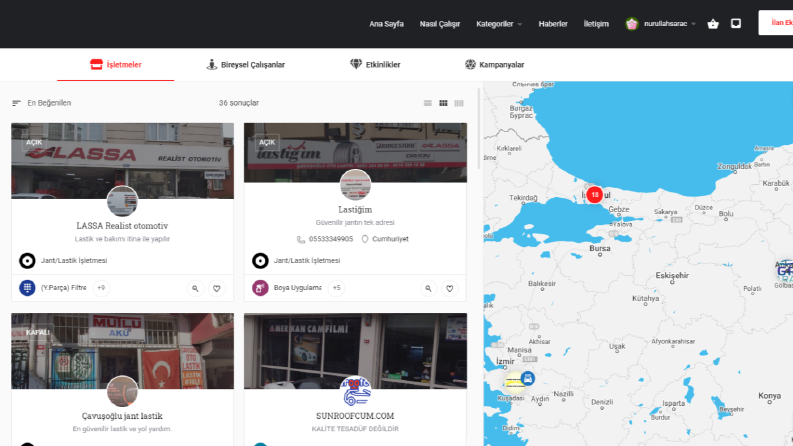793x446 pixels.
Task: Click Jant/Lastik İşletmesi on Lastiğim card
Action: tap(307, 260)
